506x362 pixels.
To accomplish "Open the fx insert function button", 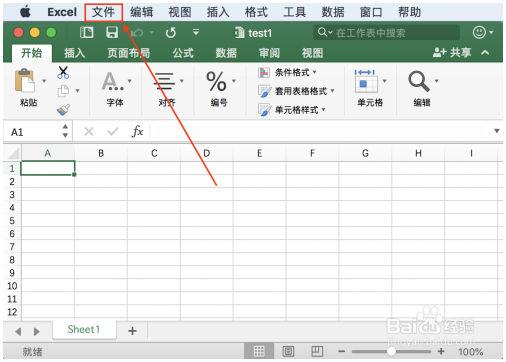I will coord(137,131).
